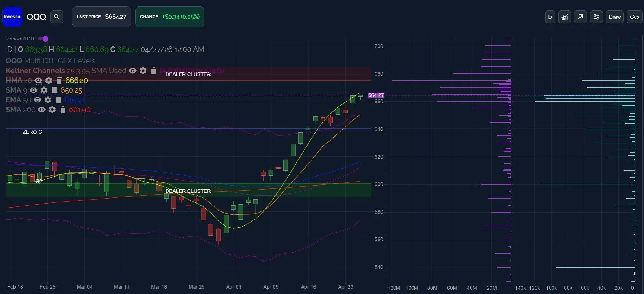Click the LAST PRICE $664.27 box
Image resolution: width=644 pixels, height=294 pixels.
(101, 17)
